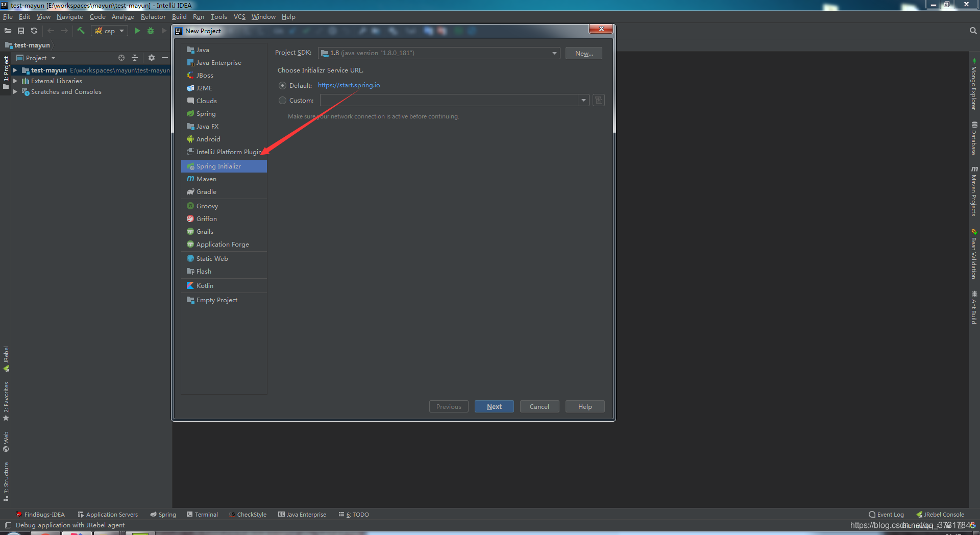The image size is (980, 535).
Task: Open https://start.spring.io link
Action: [x=349, y=85]
